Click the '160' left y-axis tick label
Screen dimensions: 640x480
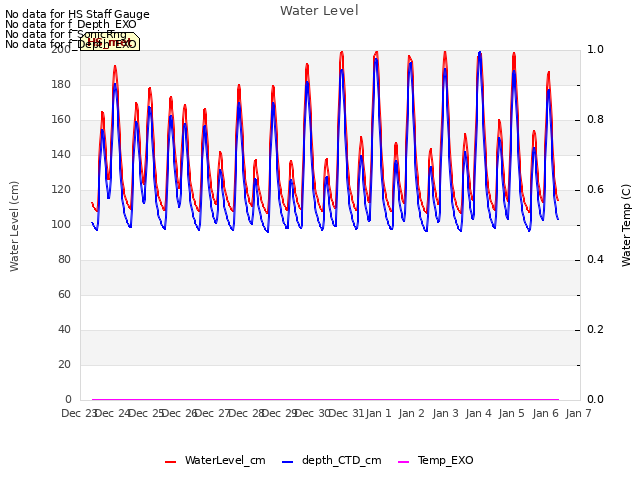(x=61, y=120)
